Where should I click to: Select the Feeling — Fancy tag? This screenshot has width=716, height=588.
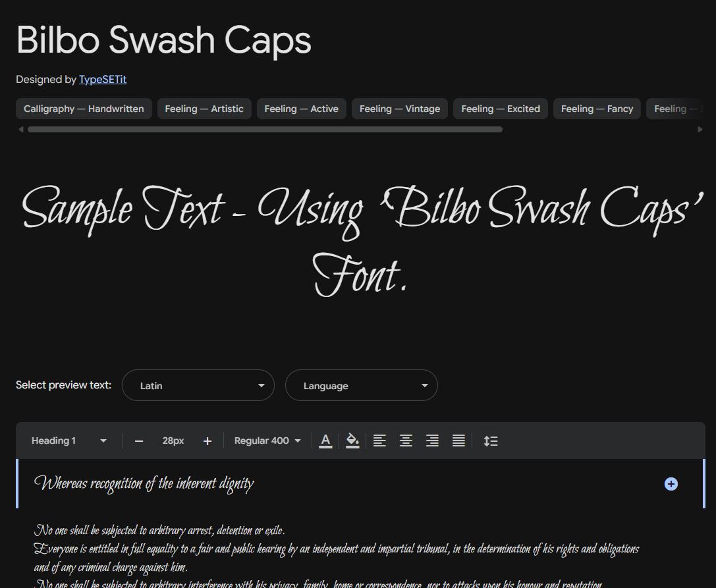[597, 109]
